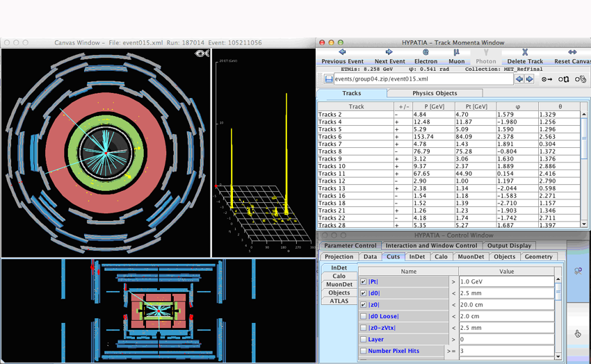Click the cuts list scrollbar thumb
The width and height of the screenshot is (591, 364).
tap(558, 292)
